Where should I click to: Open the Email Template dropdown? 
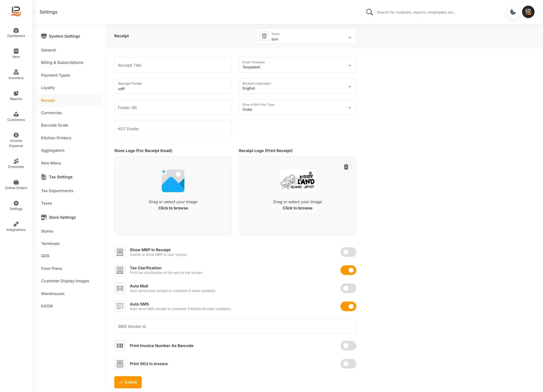pyautogui.click(x=297, y=65)
